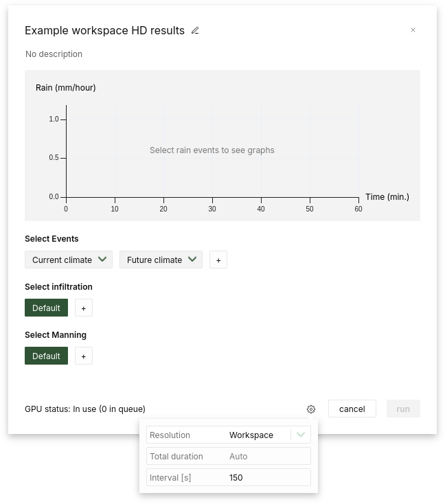Screen dimensions: 445x504
Task: Expand the Current climate dropdown
Action: pyautogui.click(x=69, y=260)
